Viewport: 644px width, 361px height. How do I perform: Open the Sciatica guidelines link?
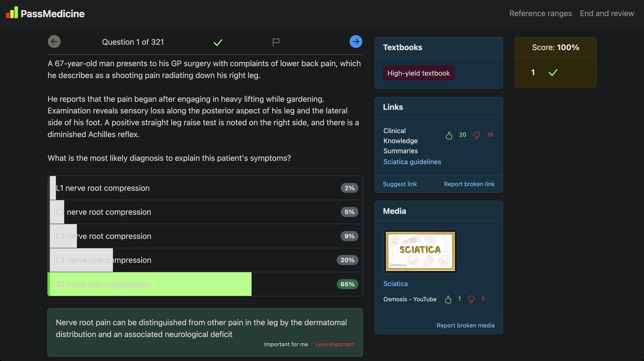pos(412,162)
